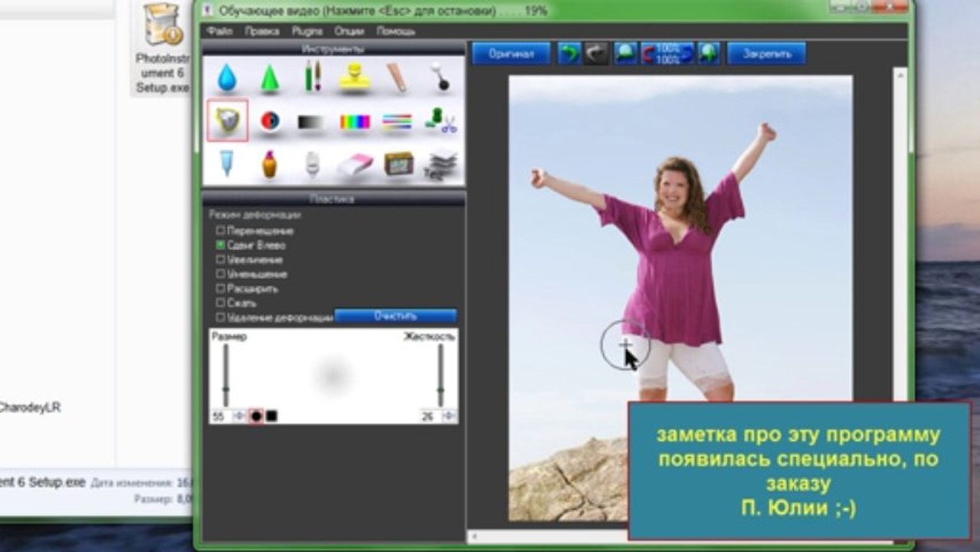The image size is (980, 552).
Task: Select the blue water drop blur tool
Action: (227, 77)
